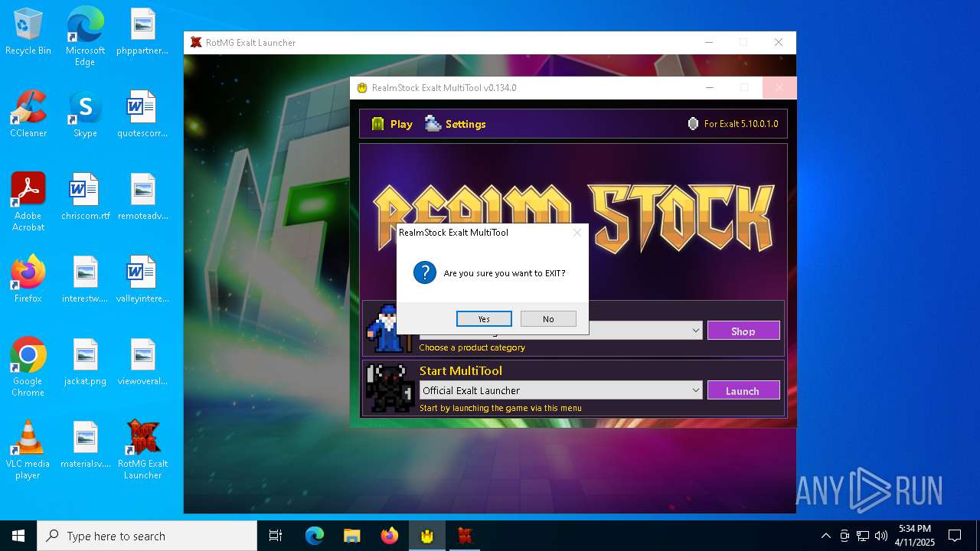
Task: Click the Shop button
Action: (743, 331)
